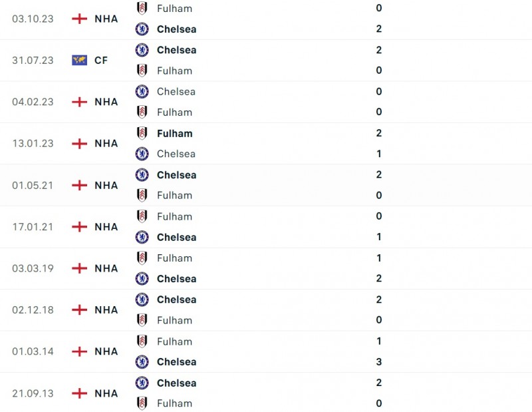The height and width of the screenshot is (412, 532).
Task: Select NHA label on the 02.12.18 row
Action: [106, 310]
